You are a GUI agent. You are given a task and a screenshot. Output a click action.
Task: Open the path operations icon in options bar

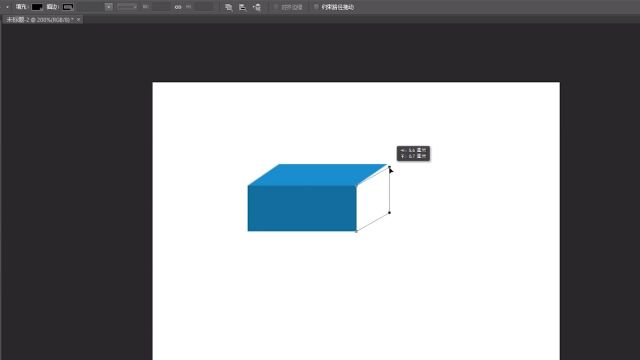click(229, 7)
